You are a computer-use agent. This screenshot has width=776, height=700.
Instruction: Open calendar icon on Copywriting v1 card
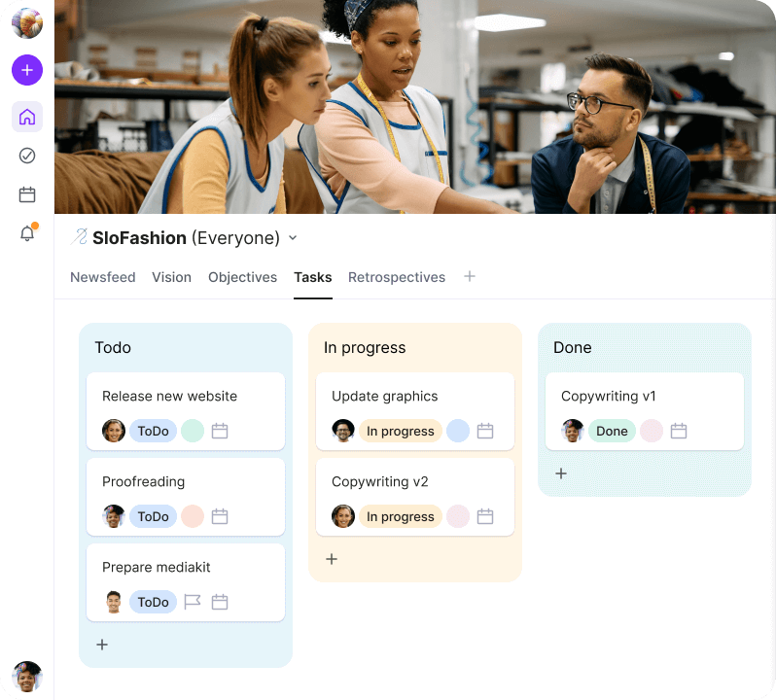pos(679,431)
